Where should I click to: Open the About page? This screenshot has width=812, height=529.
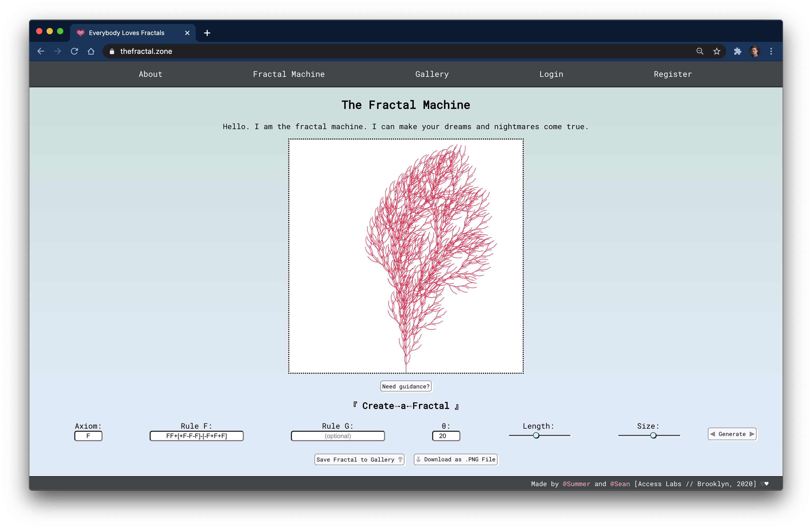click(150, 74)
